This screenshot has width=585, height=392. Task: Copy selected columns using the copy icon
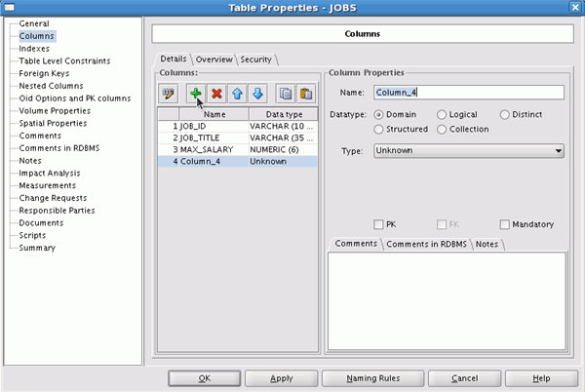[x=286, y=94]
